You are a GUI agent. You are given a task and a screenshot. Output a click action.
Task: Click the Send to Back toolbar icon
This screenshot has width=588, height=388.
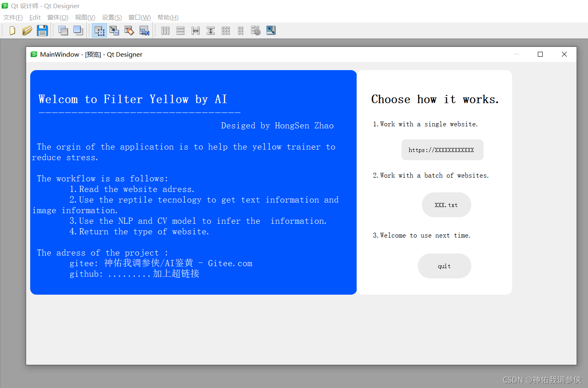pos(63,31)
